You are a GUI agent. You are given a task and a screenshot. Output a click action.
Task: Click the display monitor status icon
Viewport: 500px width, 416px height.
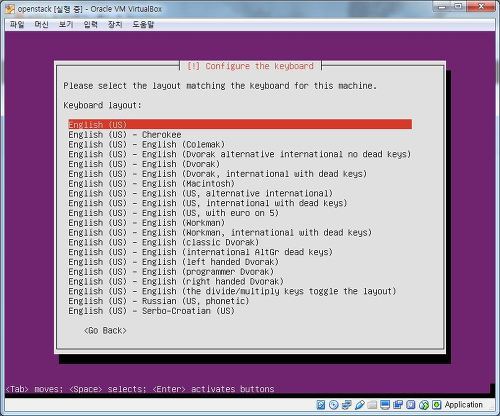pyautogui.click(x=385, y=405)
